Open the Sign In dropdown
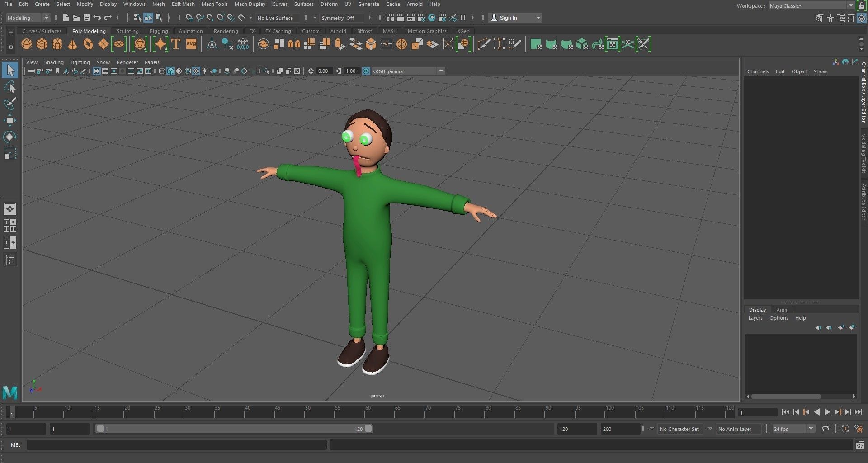Screen dimensions: 868x463 pos(516,18)
